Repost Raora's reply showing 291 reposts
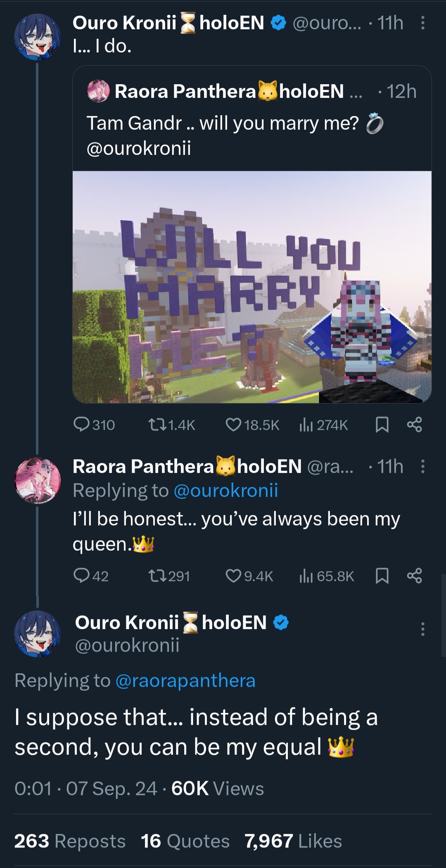Image resolution: width=446 pixels, height=868 pixels. click(169, 576)
